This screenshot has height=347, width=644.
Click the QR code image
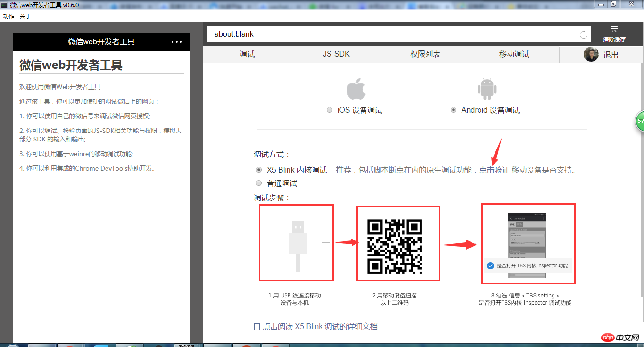[x=395, y=247]
